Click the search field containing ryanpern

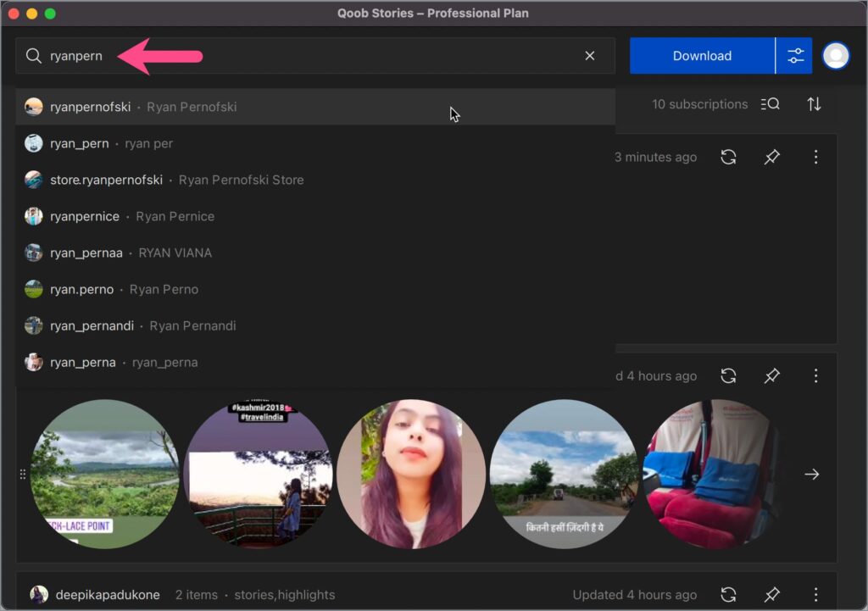point(315,56)
